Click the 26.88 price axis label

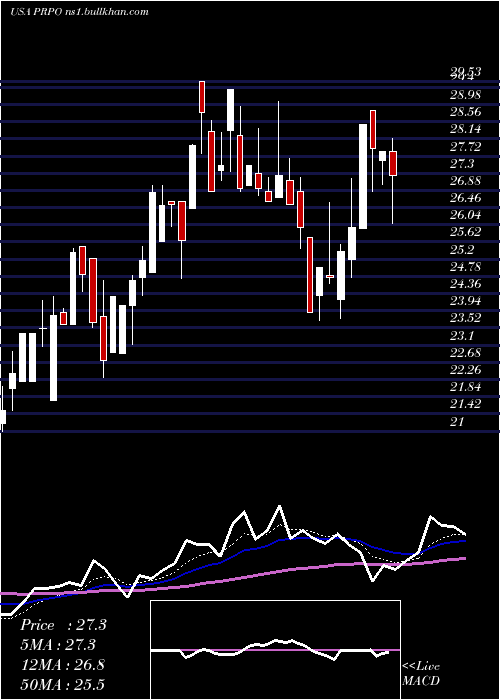pos(465,181)
